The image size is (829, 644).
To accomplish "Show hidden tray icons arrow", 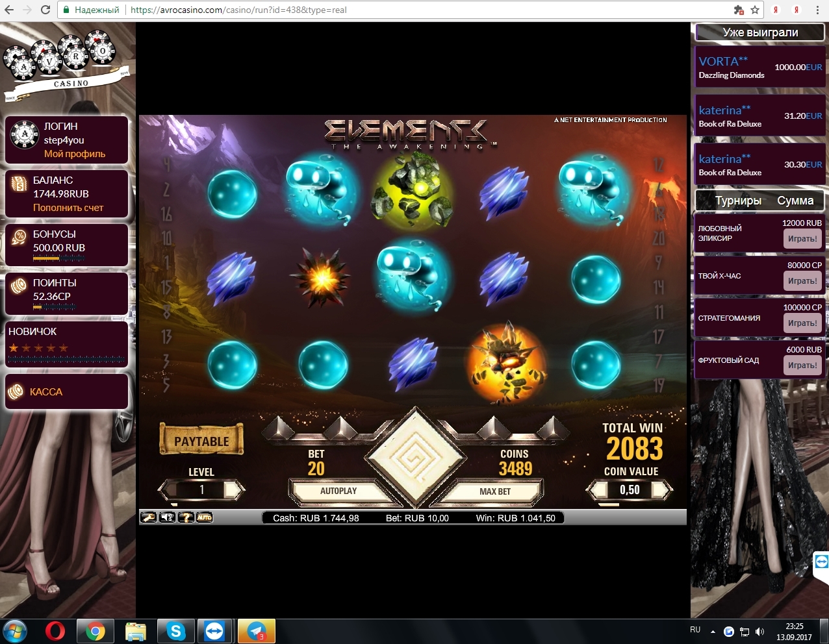I will [x=713, y=631].
